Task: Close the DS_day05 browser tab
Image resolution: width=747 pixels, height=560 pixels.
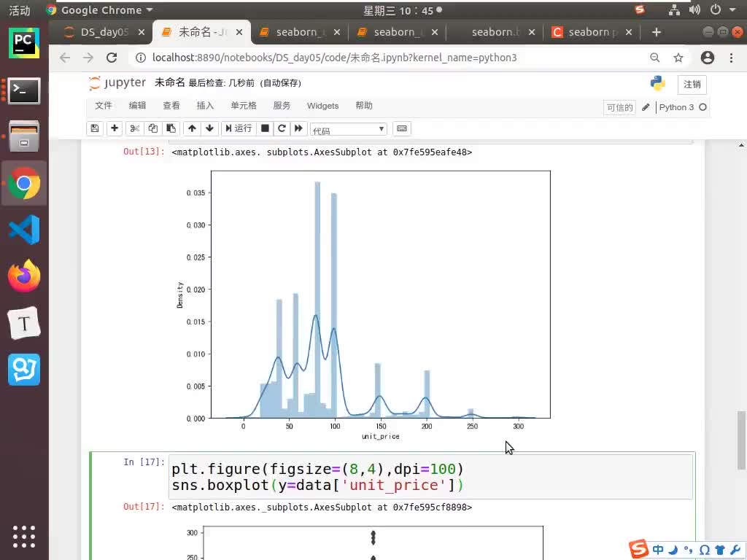Action: (142, 32)
